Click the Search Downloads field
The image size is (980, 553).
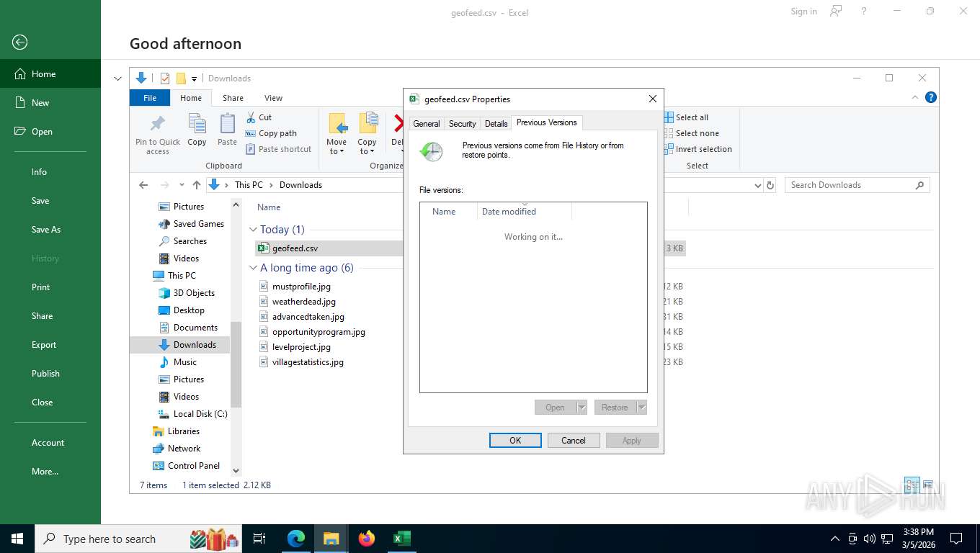(x=857, y=185)
